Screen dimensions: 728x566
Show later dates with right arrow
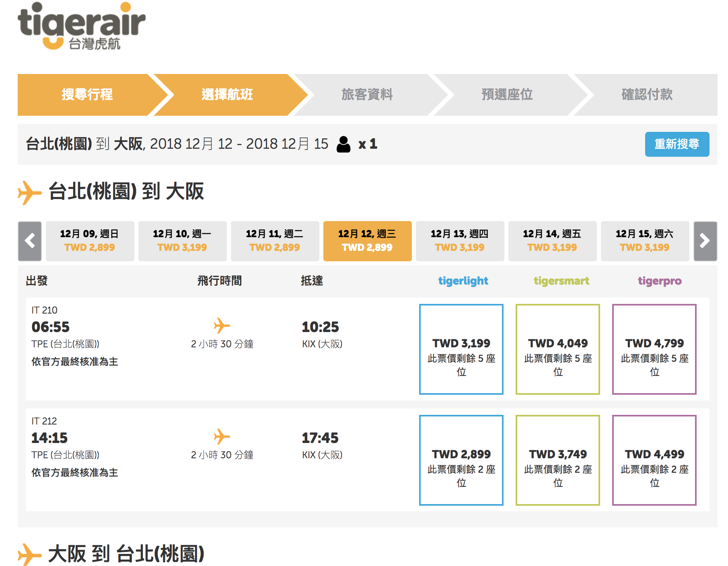pos(705,241)
